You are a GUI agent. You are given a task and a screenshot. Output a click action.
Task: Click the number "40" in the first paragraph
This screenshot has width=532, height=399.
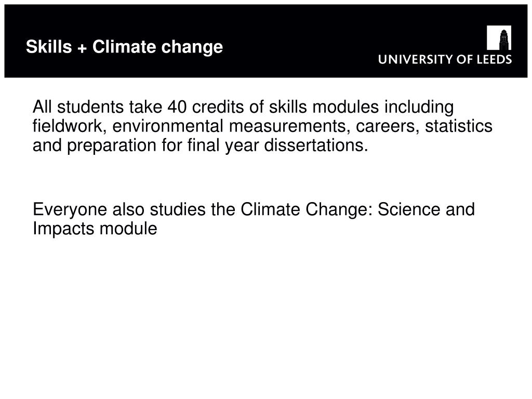pyautogui.click(x=177, y=107)
